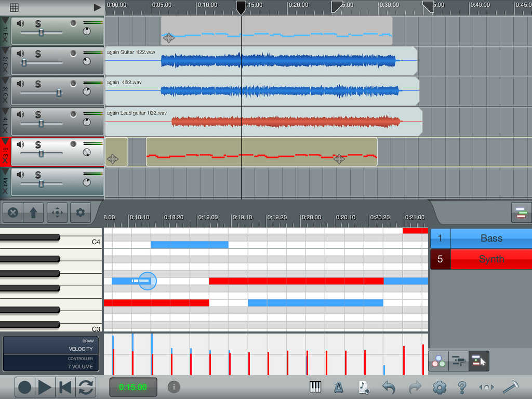Viewport: 532px width, 399px height.
Task: Open the help question mark
Action: click(462, 387)
